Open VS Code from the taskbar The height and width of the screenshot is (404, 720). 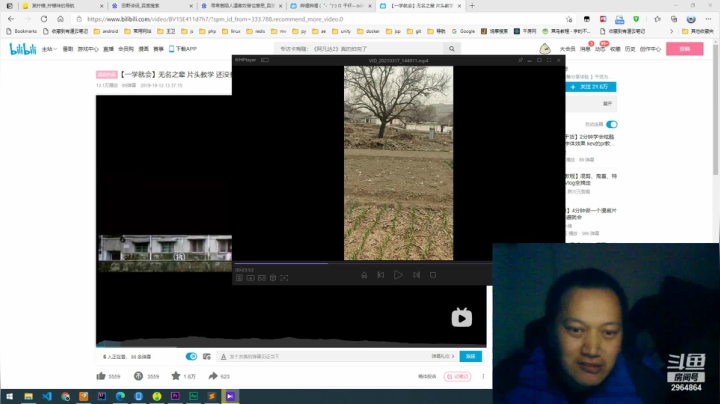[47, 396]
